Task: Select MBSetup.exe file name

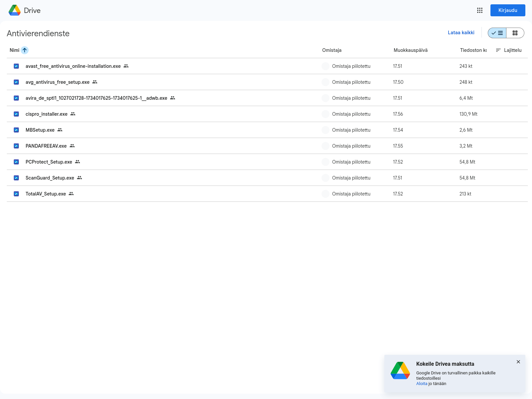Action: pyautogui.click(x=40, y=130)
